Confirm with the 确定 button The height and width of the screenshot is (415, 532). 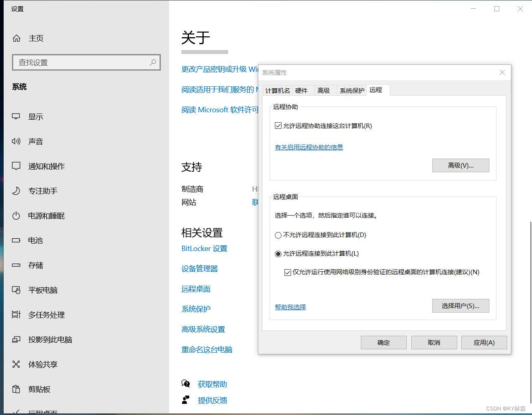pos(384,342)
